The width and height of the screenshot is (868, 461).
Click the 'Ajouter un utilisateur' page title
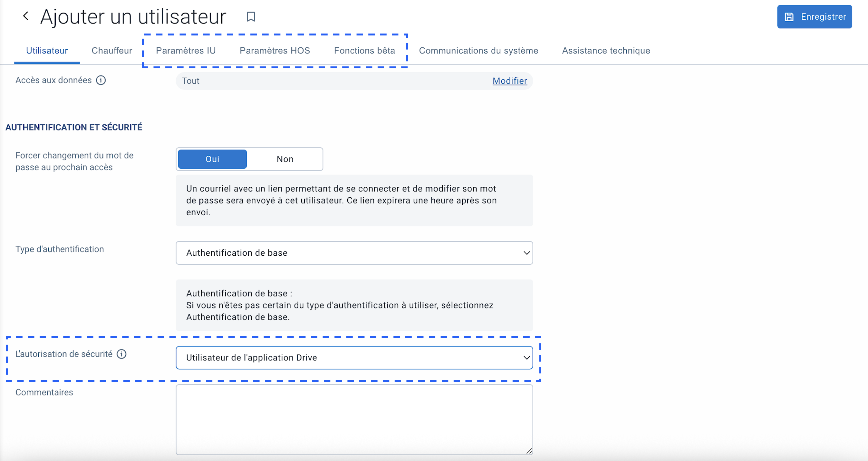[133, 16]
